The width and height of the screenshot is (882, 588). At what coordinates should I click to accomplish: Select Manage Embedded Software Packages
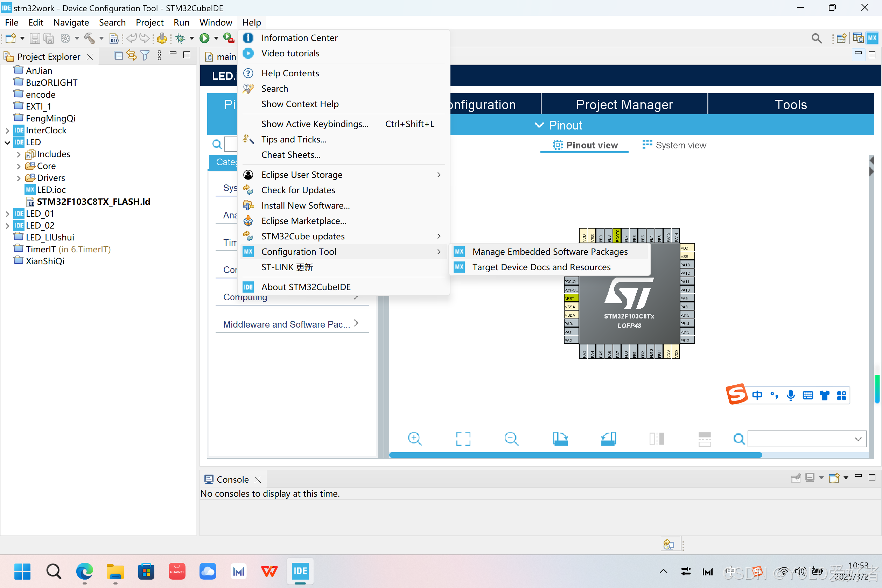pos(549,252)
